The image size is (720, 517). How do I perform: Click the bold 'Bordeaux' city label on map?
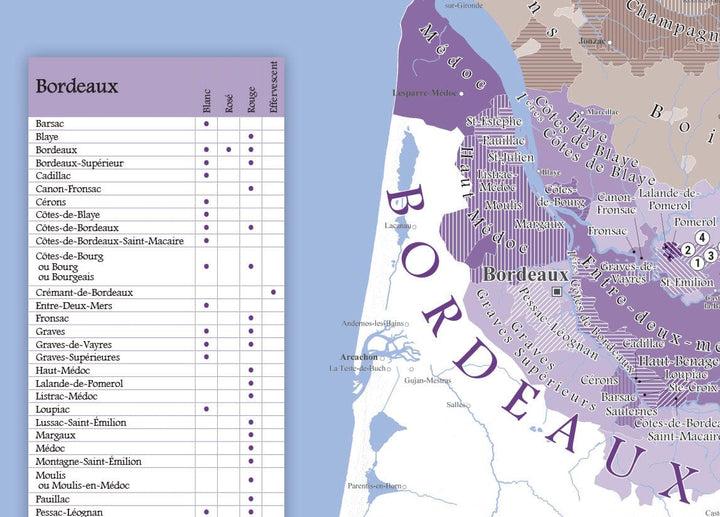pos(526,275)
